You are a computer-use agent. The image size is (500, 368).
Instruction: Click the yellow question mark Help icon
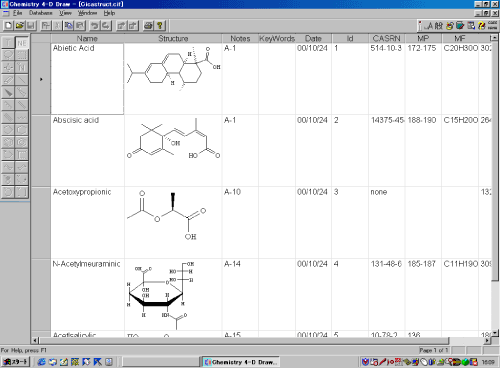[x=160, y=26]
